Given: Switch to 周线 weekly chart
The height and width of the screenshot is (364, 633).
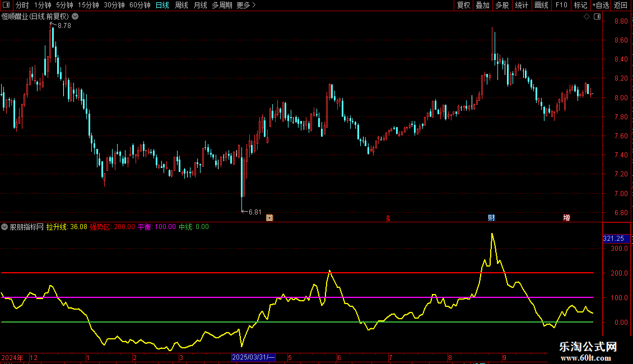Looking at the screenshot, I should pos(181,5).
